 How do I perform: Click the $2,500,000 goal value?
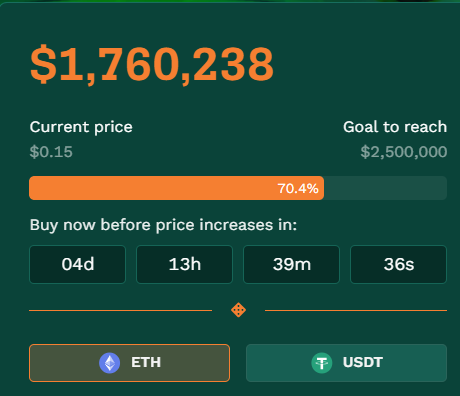point(404,152)
